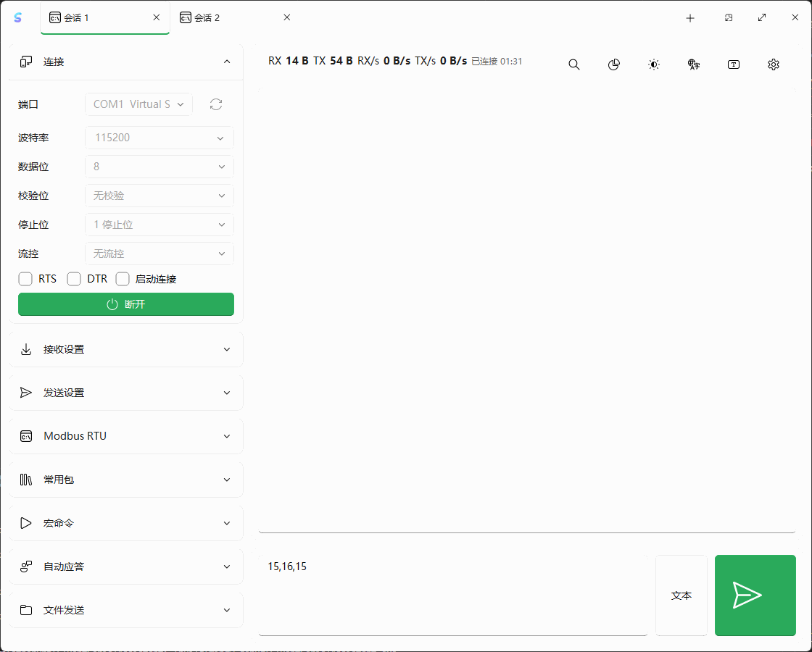Click the send input field with 15,16,15

453,595
